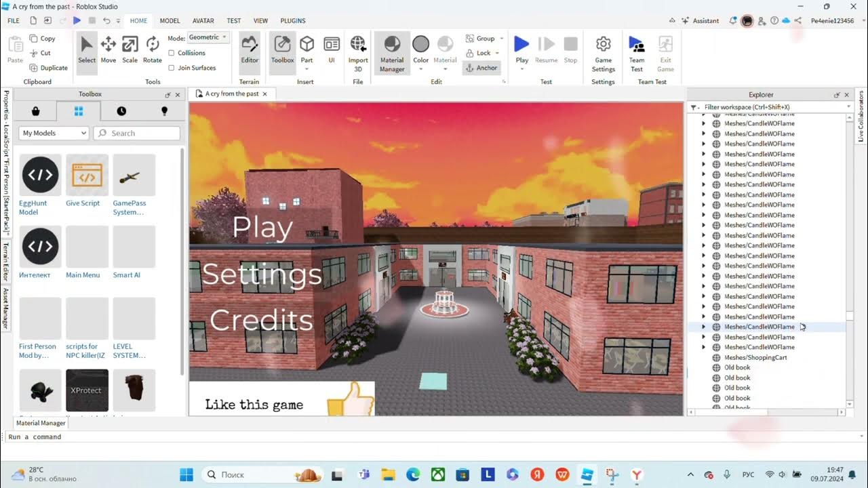Open the Assistant

(699, 21)
